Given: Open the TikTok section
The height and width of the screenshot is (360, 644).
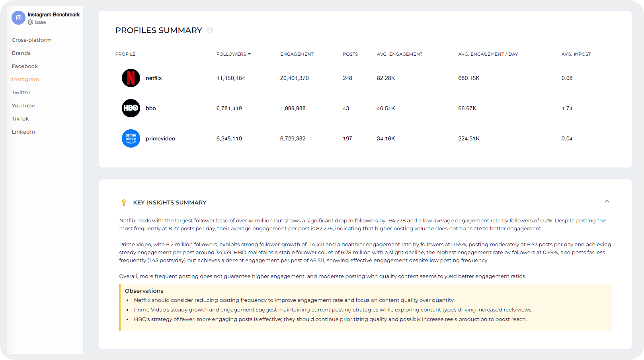Looking at the screenshot, I should (20, 119).
